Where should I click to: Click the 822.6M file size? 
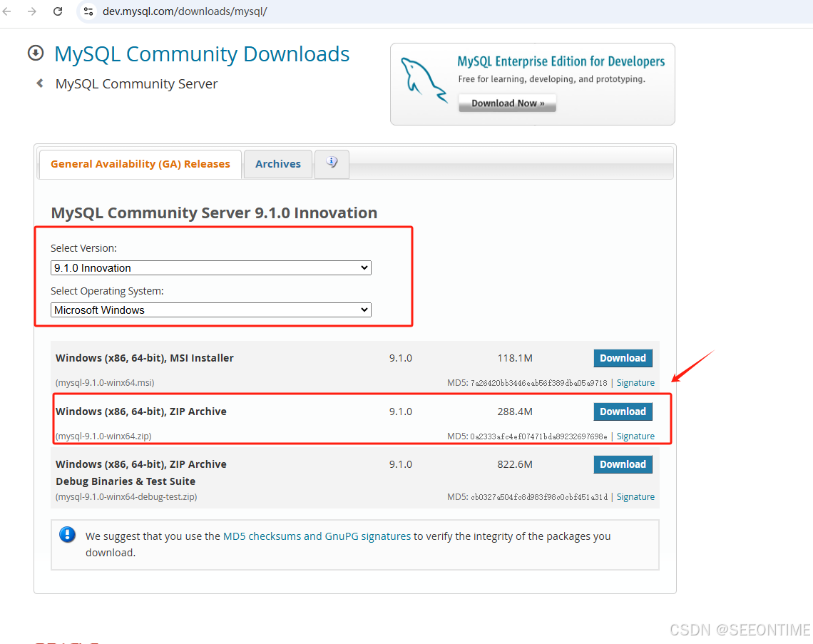pos(515,464)
